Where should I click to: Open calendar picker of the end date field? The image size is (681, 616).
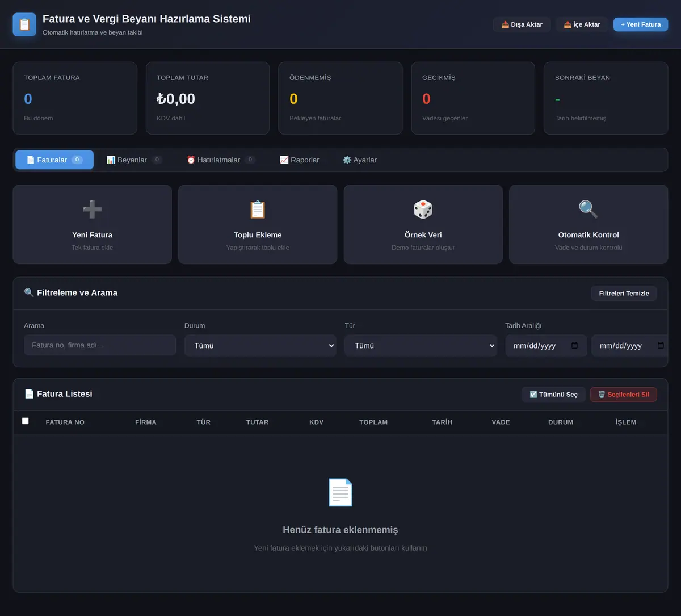[661, 345]
